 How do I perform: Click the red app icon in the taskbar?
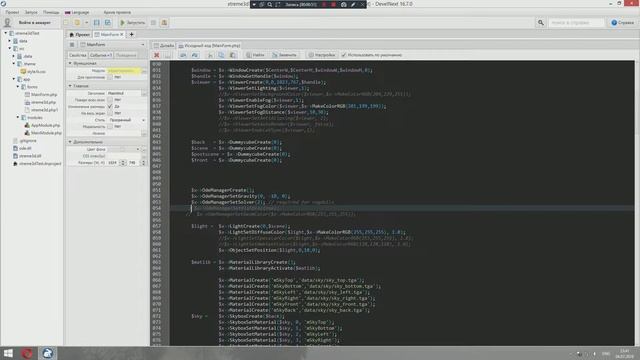(x=27, y=353)
